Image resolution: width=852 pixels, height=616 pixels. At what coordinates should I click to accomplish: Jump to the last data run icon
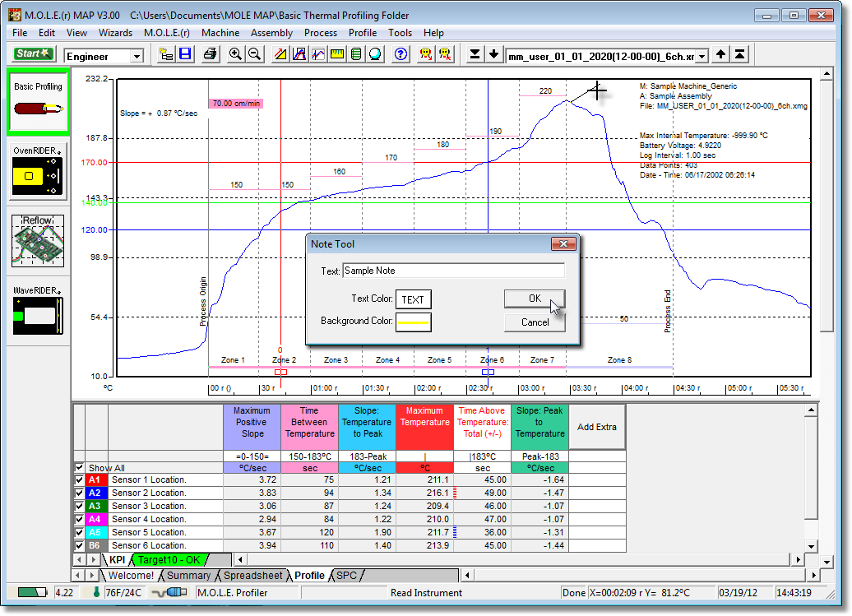(x=475, y=54)
